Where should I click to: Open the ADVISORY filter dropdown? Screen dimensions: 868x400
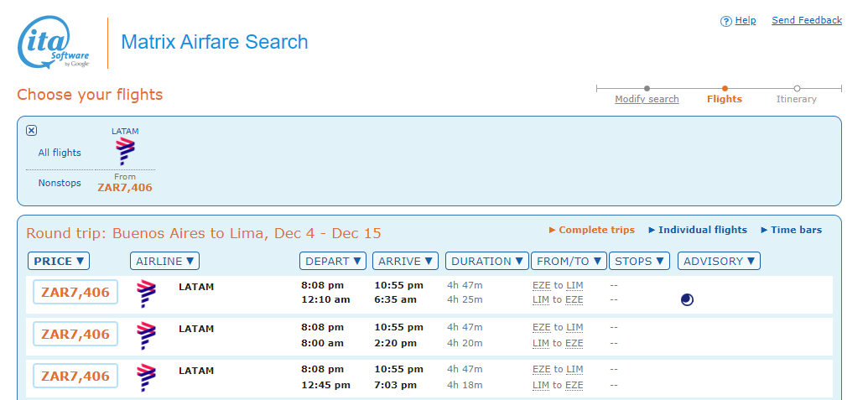coord(719,261)
